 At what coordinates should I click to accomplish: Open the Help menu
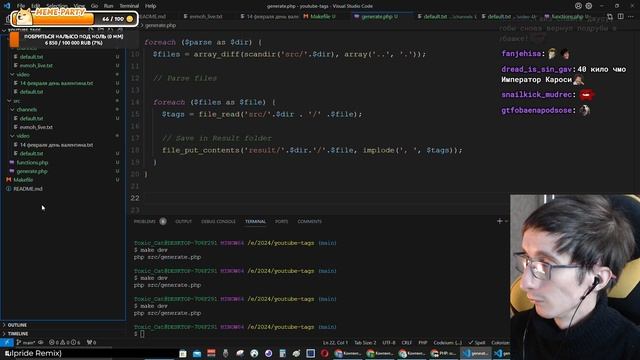click(151, 6)
